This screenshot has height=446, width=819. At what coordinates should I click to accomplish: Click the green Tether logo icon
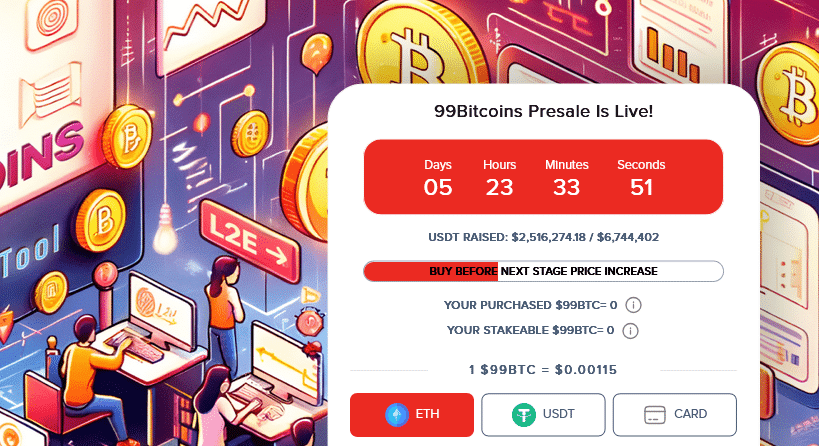524,415
